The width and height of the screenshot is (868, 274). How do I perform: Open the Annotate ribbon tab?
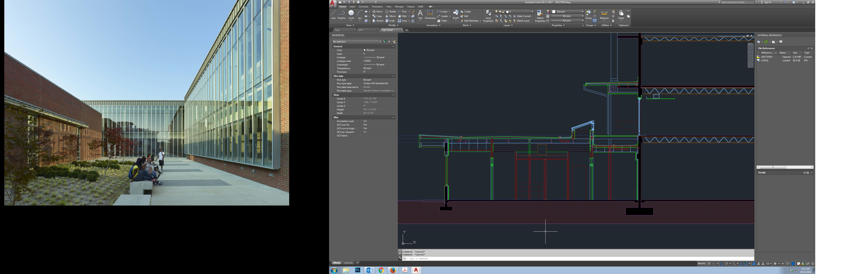coord(363,6)
